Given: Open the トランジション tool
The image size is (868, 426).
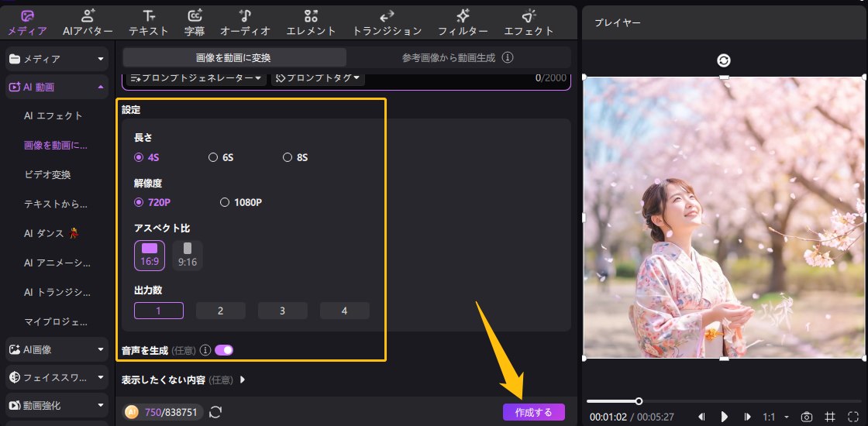Looking at the screenshot, I should pyautogui.click(x=387, y=22).
